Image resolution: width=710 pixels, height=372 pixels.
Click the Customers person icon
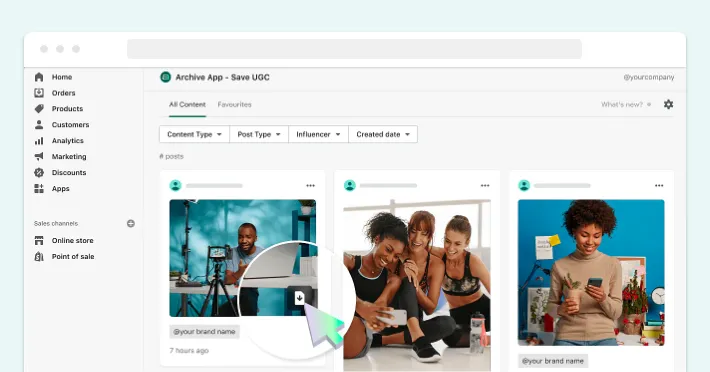(39, 124)
